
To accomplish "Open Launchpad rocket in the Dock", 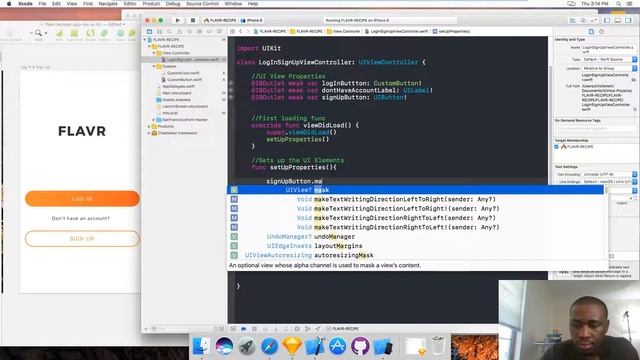I will click(x=247, y=347).
